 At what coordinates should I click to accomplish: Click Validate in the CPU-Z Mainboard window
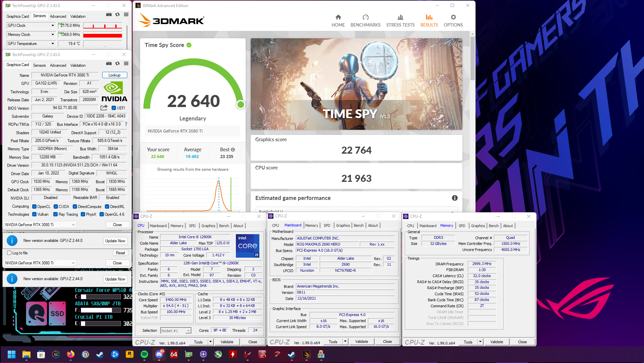point(362,342)
